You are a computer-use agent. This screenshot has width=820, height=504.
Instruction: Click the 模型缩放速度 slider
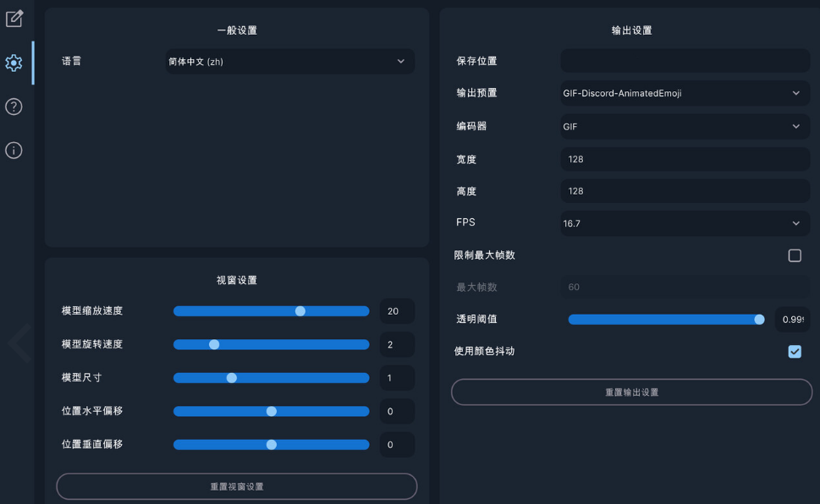click(271, 311)
